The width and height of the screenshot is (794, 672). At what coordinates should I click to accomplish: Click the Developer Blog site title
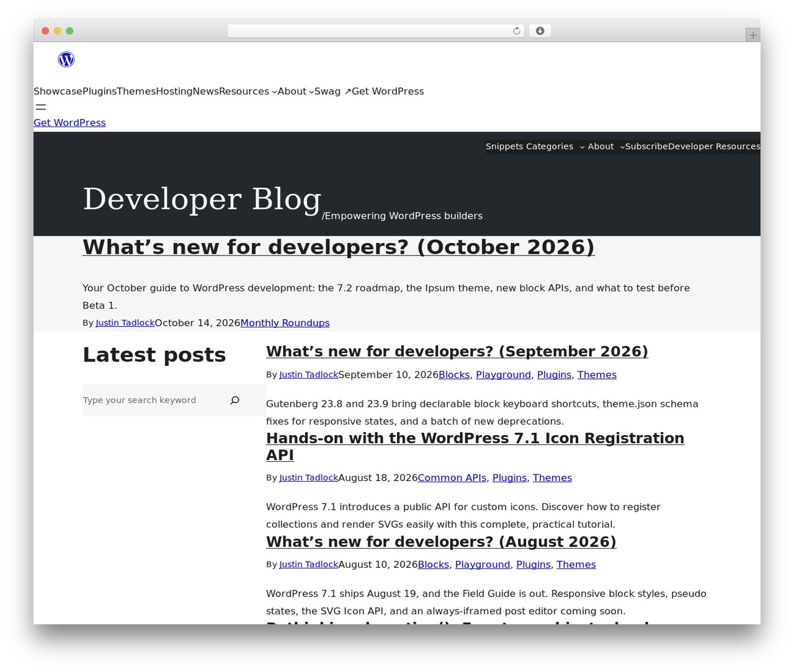(202, 199)
